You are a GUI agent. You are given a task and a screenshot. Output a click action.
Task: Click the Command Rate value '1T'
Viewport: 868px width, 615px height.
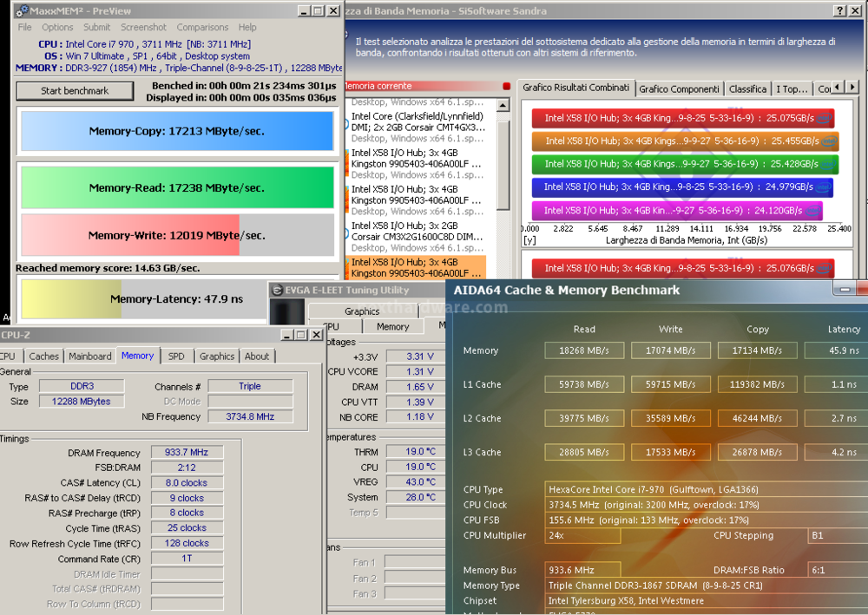187,559
